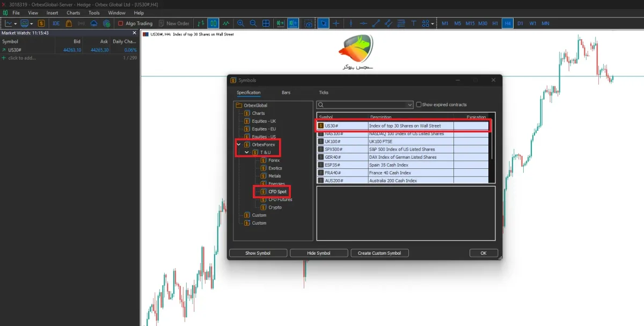Select the D1 timeframe
The width and height of the screenshot is (644, 326).
520,24
